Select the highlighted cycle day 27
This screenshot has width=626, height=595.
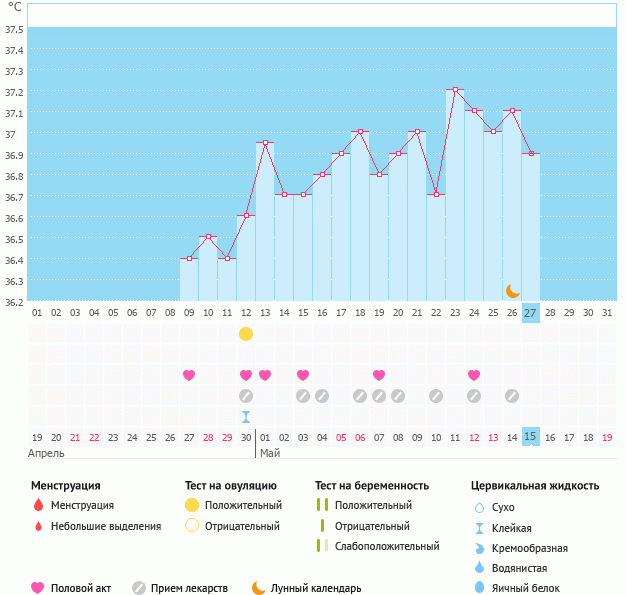(x=530, y=313)
